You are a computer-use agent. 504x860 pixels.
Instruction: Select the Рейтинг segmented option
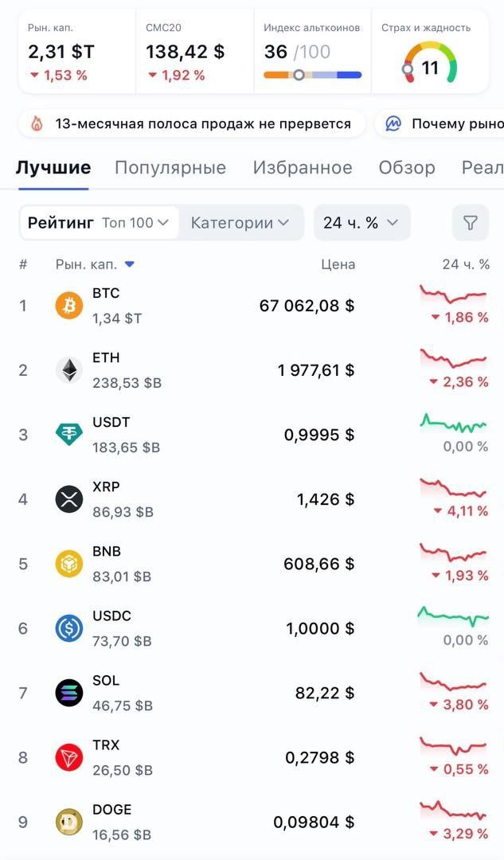click(x=61, y=223)
